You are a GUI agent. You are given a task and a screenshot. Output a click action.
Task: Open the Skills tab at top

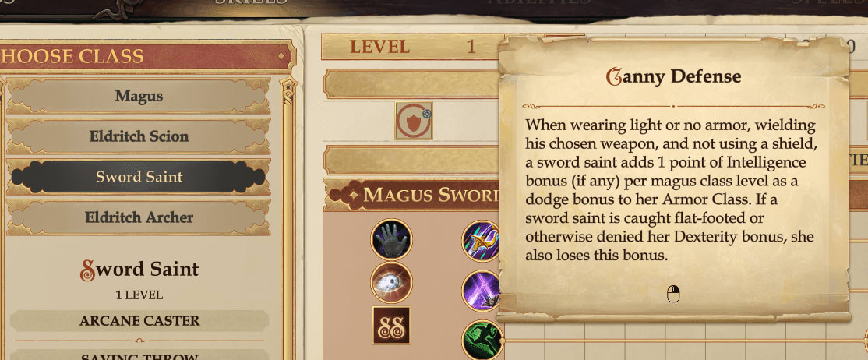pos(251,2)
